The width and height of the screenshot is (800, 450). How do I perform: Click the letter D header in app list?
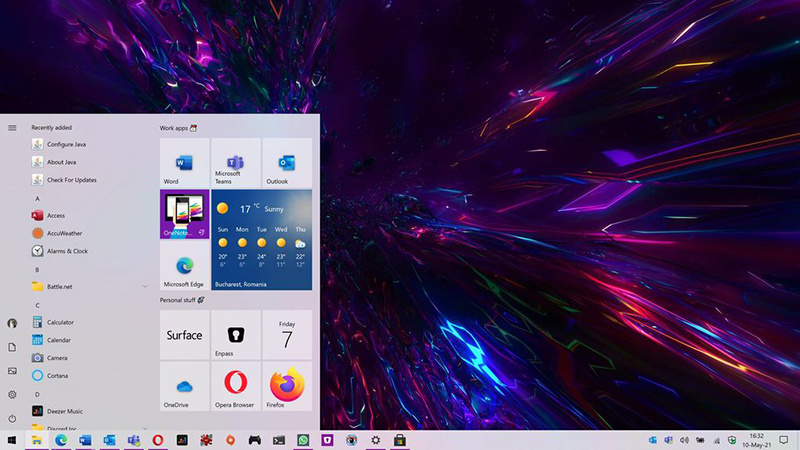point(37,394)
